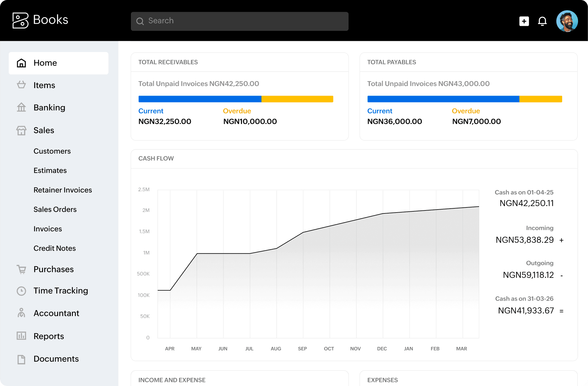Open the notifications bell
Image resolution: width=588 pixels, height=386 pixels.
pyautogui.click(x=542, y=21)
